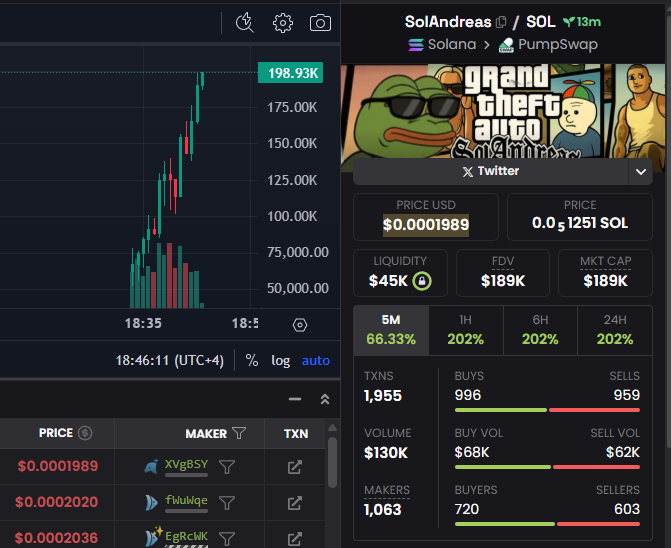
Task: Open maker EgRcWK link
Action: tap(186, 536)
